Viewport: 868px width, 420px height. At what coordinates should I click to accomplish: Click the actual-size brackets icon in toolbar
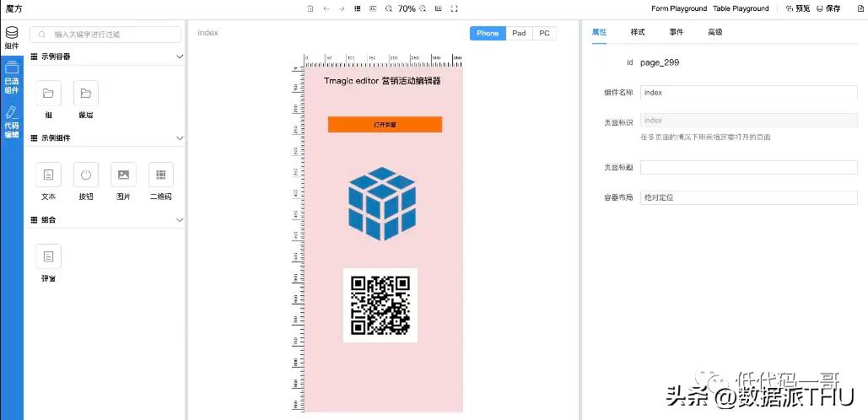click(x=455, y=8)
